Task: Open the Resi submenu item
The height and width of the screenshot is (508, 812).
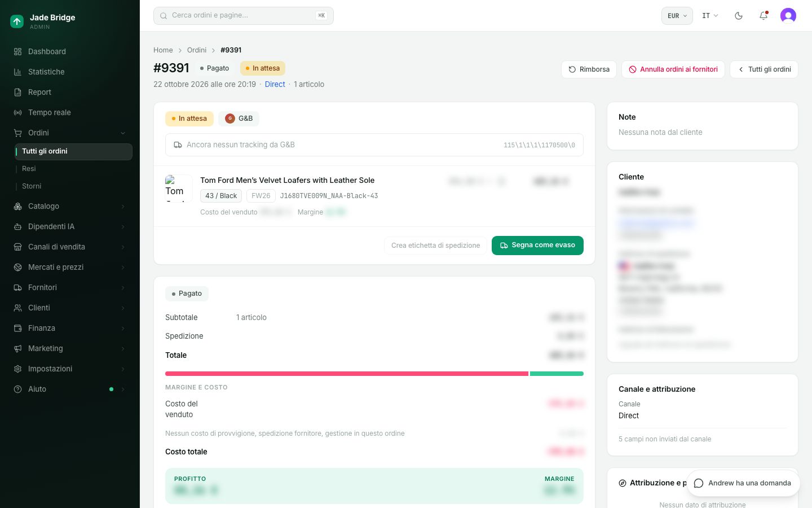Action: click(x=73, y=169)
